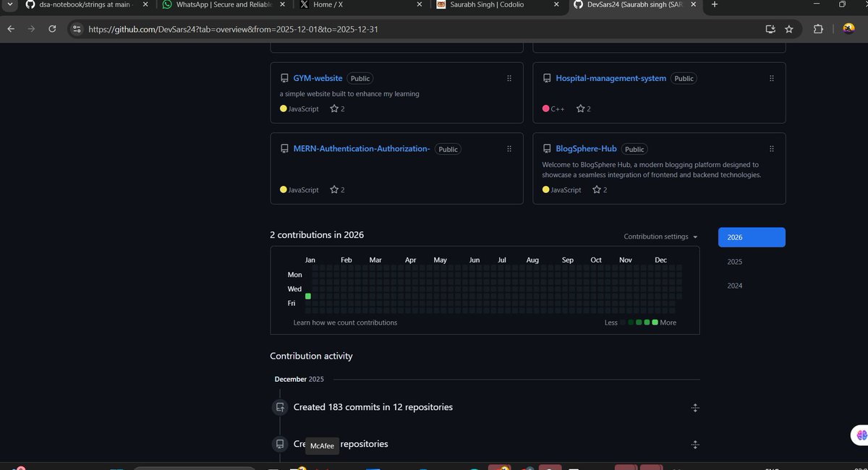
Task: Click the Public badge on BlogSphere-Hub
Action: tap(634, 149)
